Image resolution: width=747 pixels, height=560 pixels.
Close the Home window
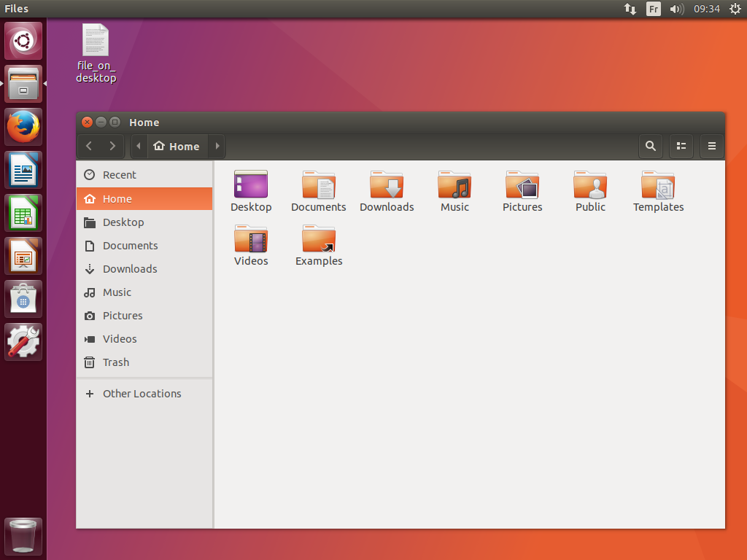click(88, 122)
